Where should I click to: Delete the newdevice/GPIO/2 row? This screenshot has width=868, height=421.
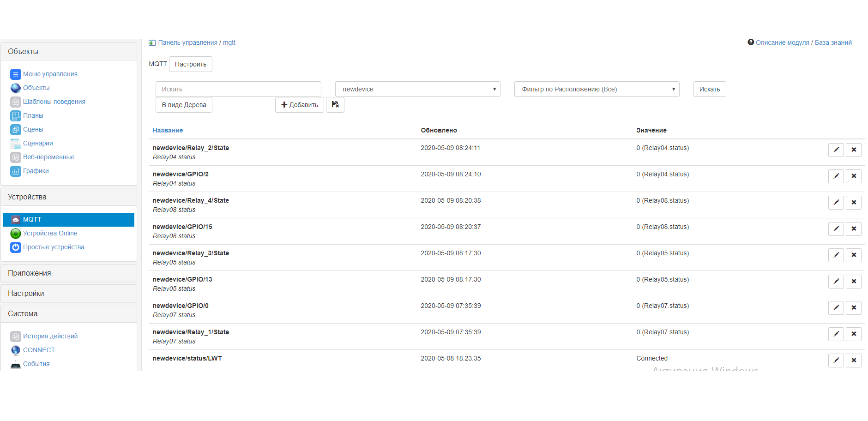(x=853, y=176)
